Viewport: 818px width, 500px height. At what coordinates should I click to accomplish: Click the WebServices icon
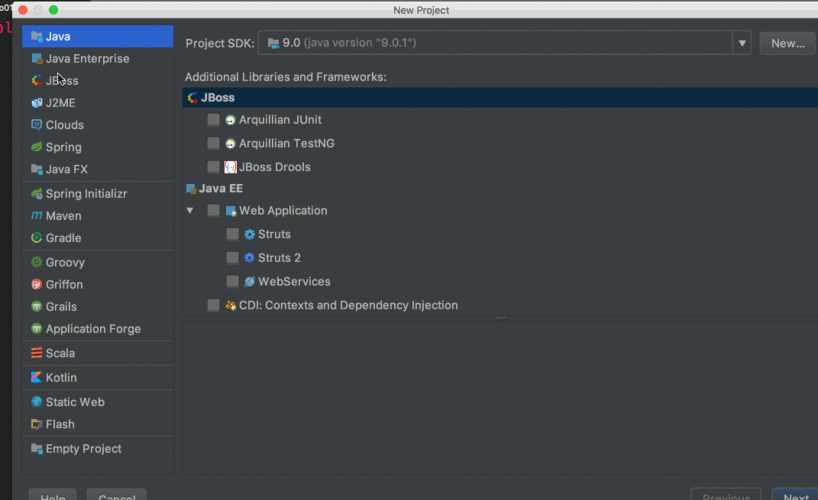click(249, 282)
